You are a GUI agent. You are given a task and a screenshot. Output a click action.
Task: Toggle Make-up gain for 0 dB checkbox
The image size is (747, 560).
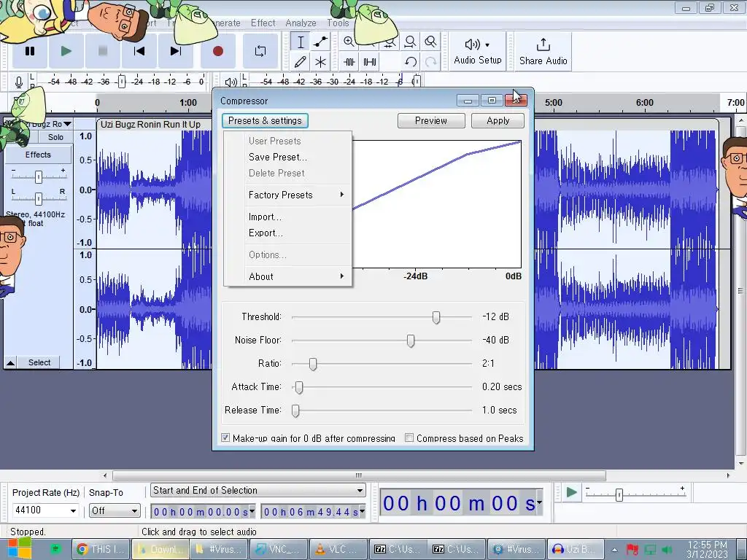[x=225, y=437]
